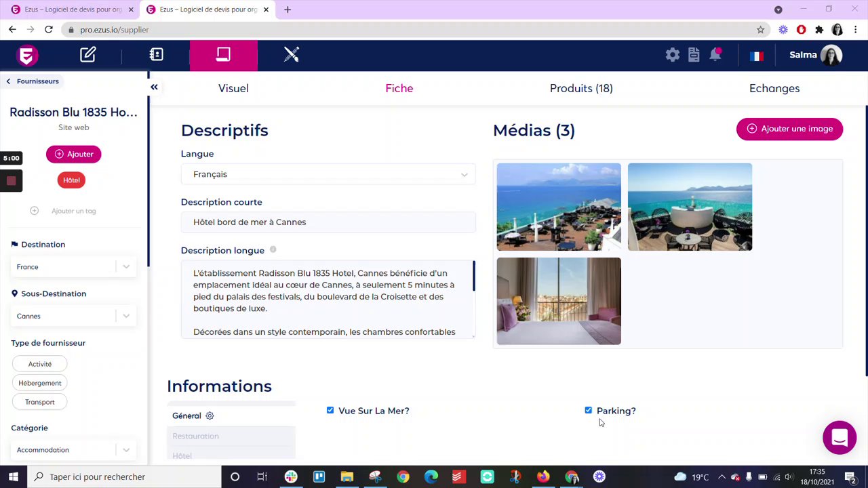Open the taskbar clock and date
Viewport: 868px width, 488px height.
817,477
